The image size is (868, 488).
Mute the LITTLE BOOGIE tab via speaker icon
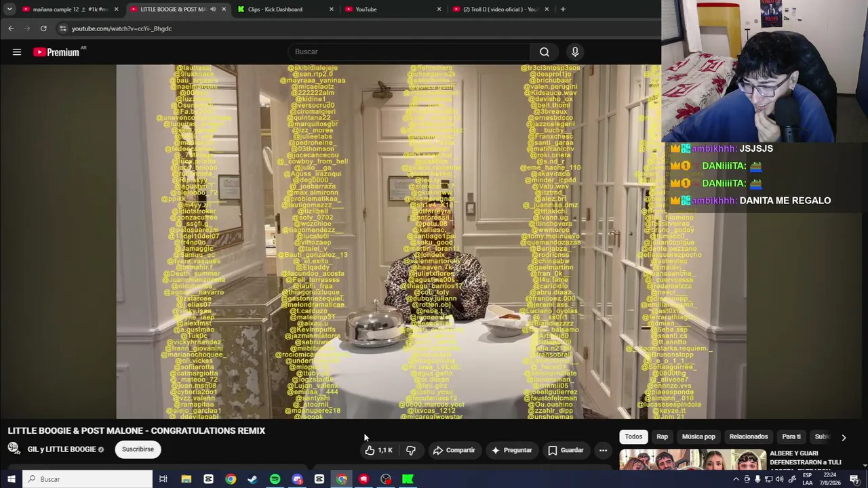(x=213, y=9)
